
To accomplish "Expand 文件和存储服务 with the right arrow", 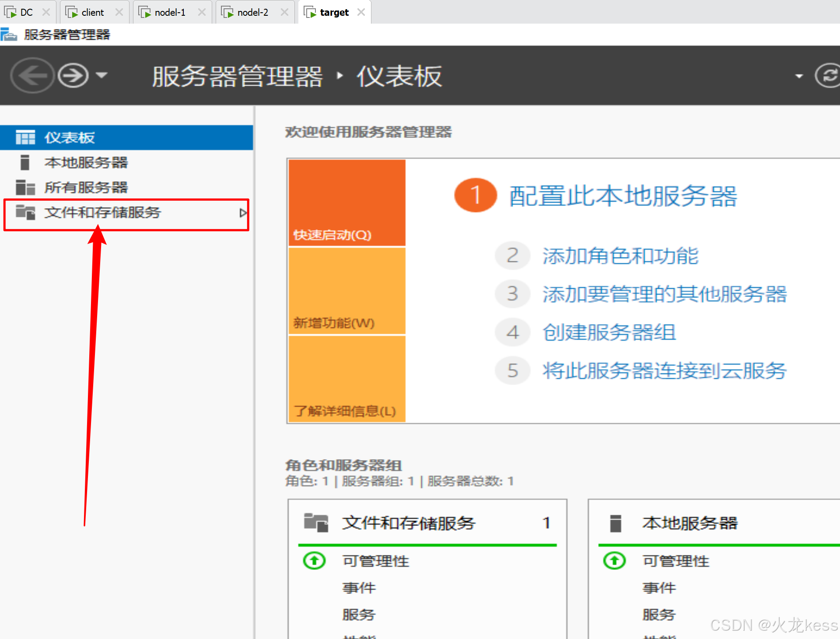I will pos(243,213).
